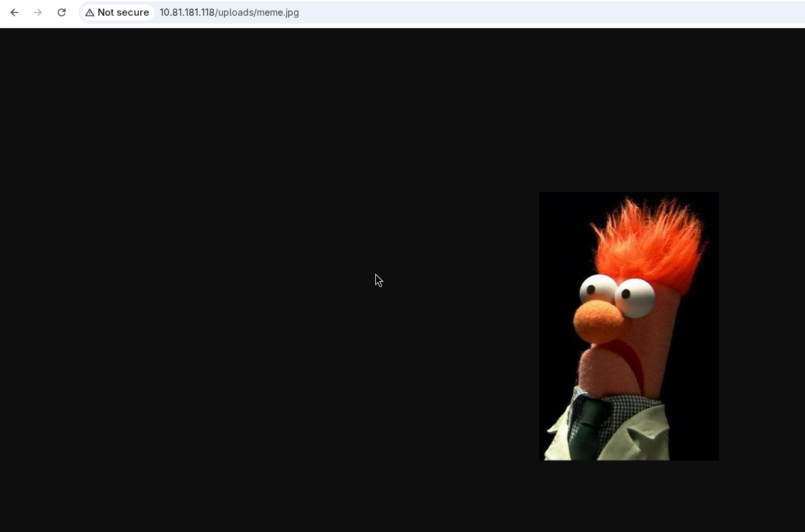
Task: Open the Not secure site info chip
Action: tap(117, 12)
